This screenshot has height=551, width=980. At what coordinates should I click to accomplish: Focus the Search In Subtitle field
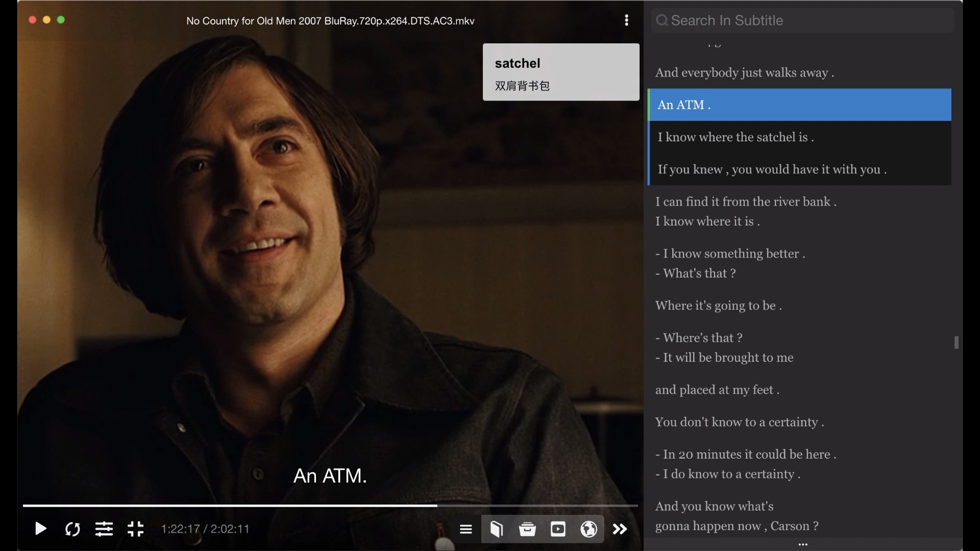pyautogui.click(x=802, y=20)
